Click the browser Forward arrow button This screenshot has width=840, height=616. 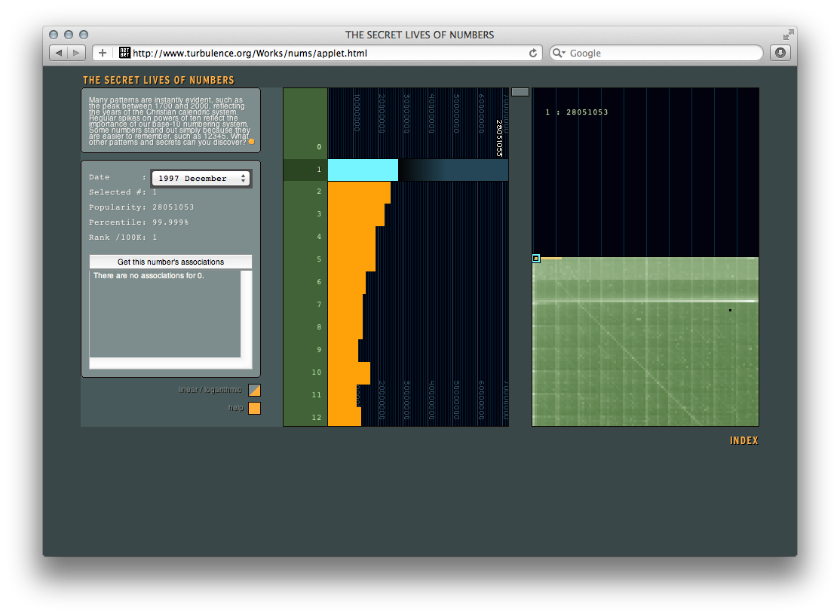point(77,53)
